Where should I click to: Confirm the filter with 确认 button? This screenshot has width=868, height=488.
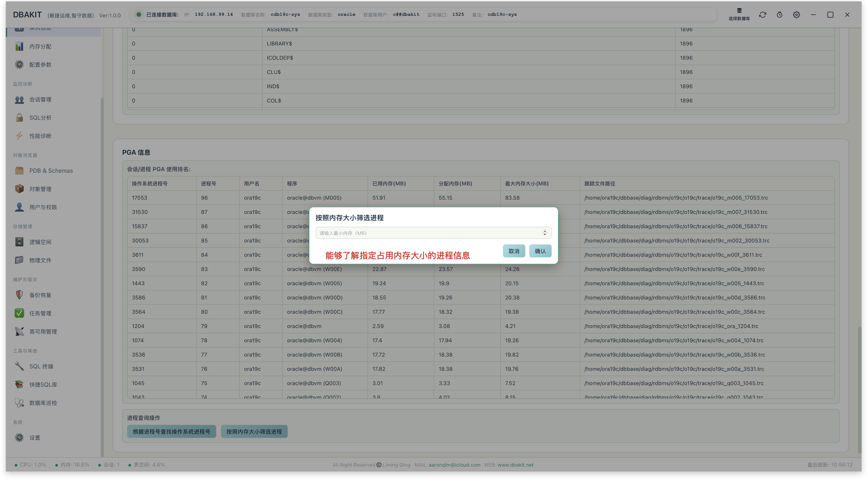(540, 251)
